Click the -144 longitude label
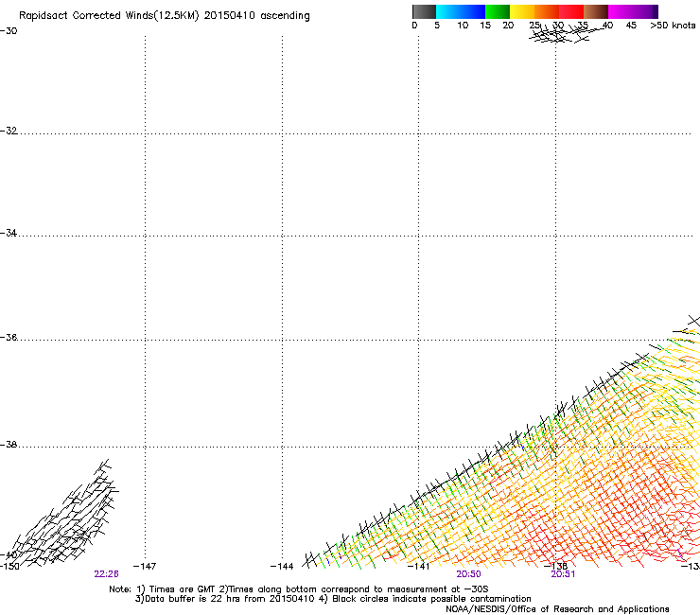700x615 pixels. [x=282, y=567]
